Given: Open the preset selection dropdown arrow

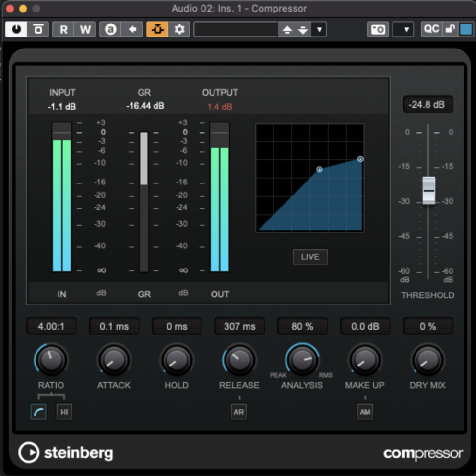Looking at the screenshot, I should point(319,29).
